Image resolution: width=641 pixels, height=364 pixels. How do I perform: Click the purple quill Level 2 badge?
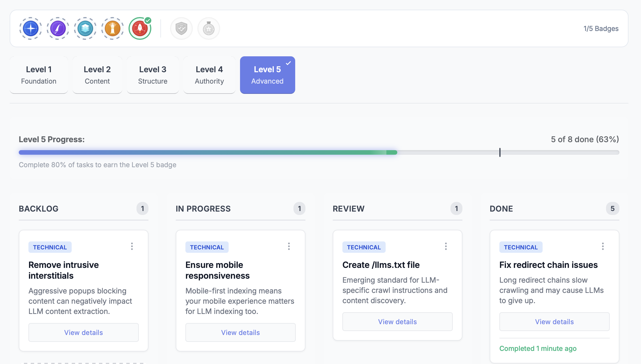[58, 28]
